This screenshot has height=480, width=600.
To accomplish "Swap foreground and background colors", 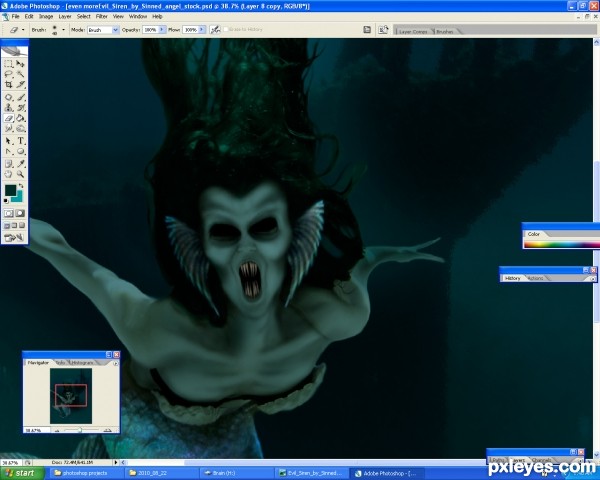I will (21, 186).
